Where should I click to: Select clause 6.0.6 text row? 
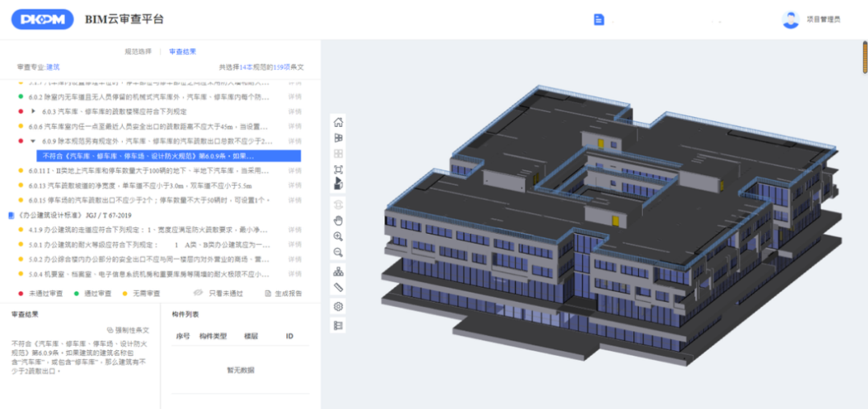pyautogui.click(x=150, y=126)
